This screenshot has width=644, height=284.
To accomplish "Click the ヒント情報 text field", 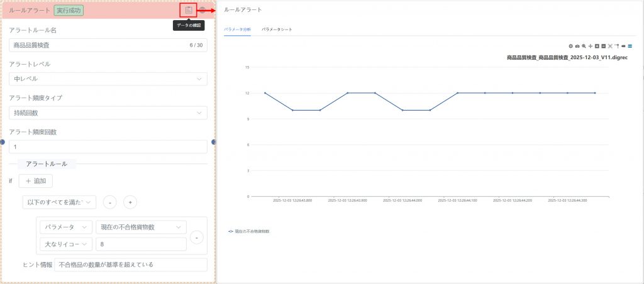I will (130, 265).
